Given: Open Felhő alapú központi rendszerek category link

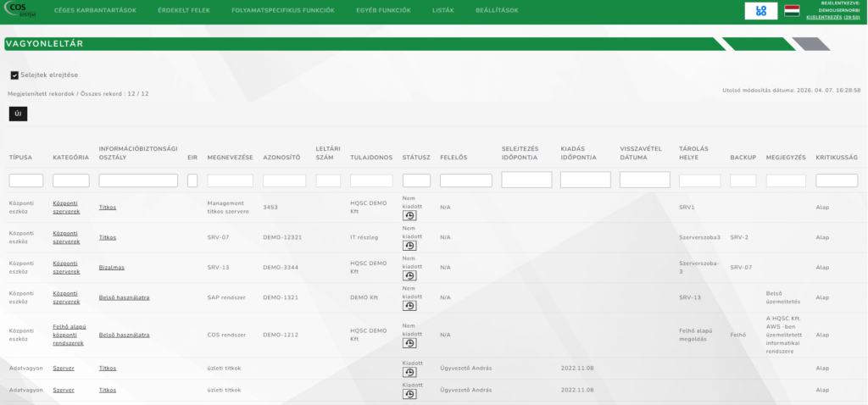Looking at the screenshot, I should (x=68, y=334).
